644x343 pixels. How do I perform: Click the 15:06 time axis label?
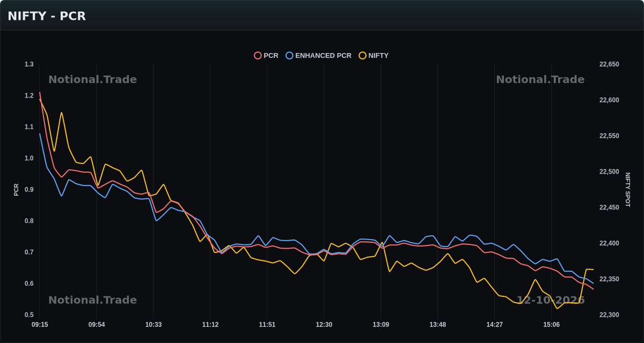point(551,325)
